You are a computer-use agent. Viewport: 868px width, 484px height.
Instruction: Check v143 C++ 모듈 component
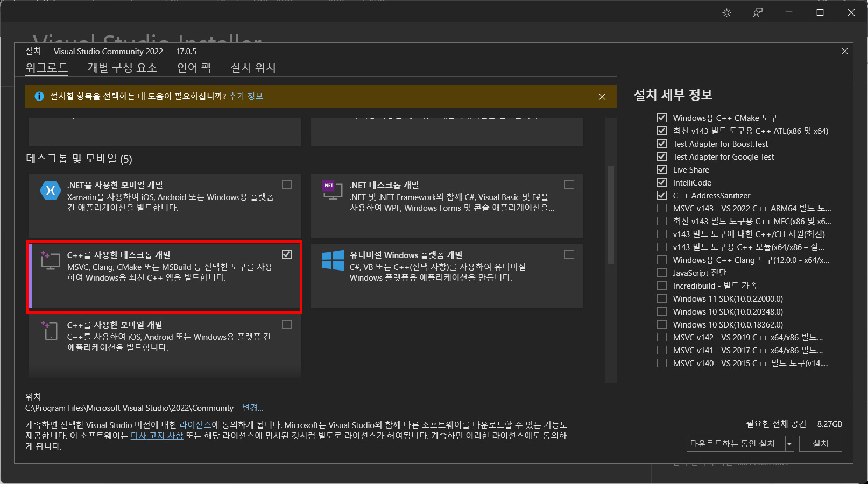point(662,247)
